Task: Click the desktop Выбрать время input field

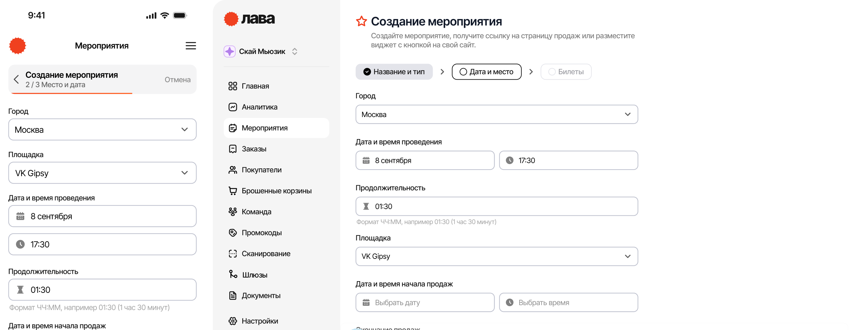Action: pos(568,302)
